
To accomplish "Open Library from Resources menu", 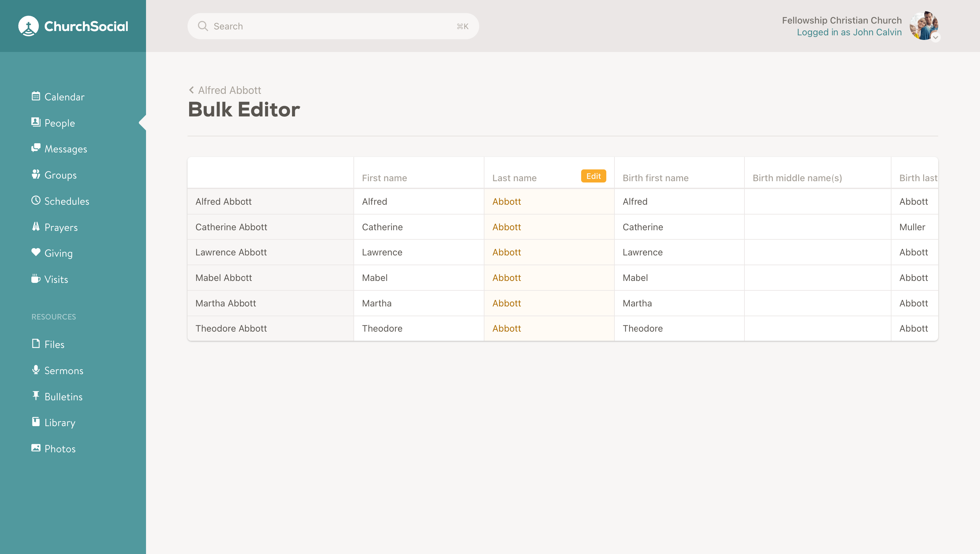I will coord(59,423).
